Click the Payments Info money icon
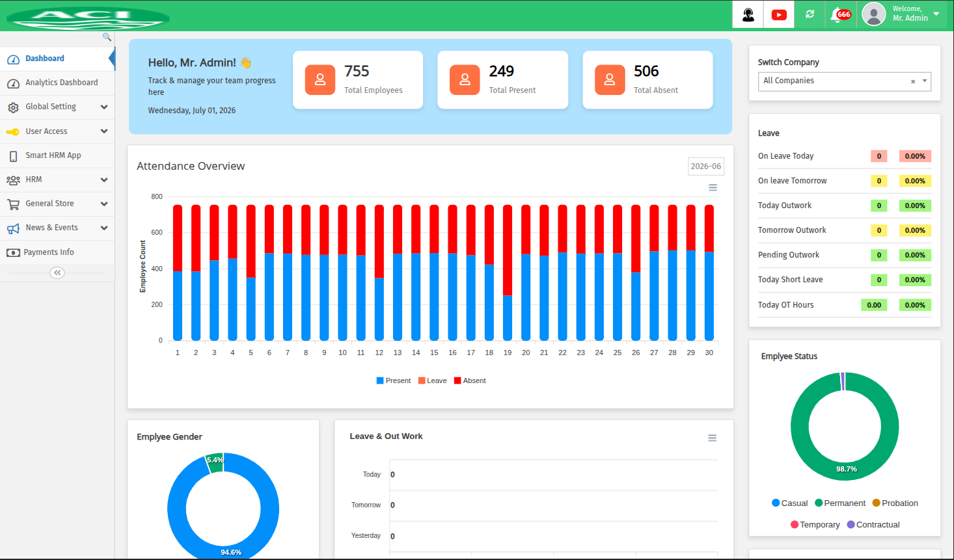 coord(13,252)
